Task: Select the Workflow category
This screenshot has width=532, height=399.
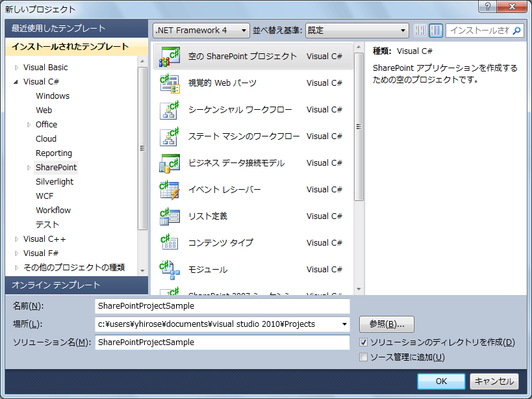Action: (53, 211)
